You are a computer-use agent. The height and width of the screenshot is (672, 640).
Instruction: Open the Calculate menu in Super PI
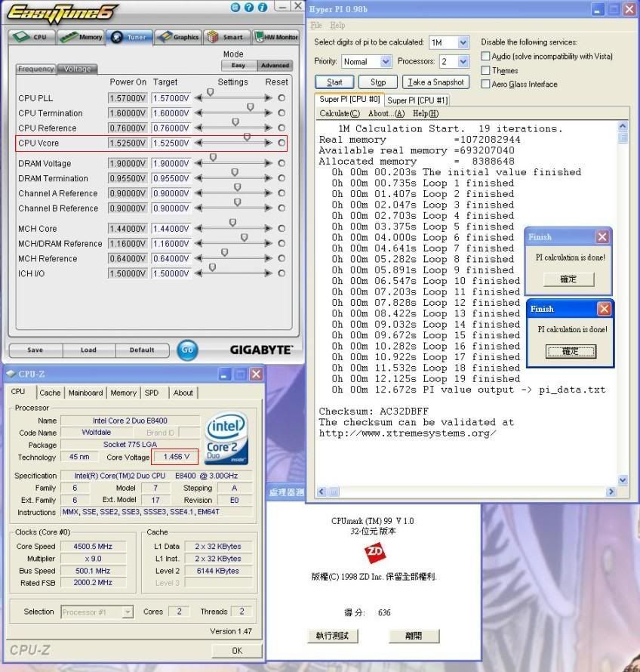(x=340, y=113)
